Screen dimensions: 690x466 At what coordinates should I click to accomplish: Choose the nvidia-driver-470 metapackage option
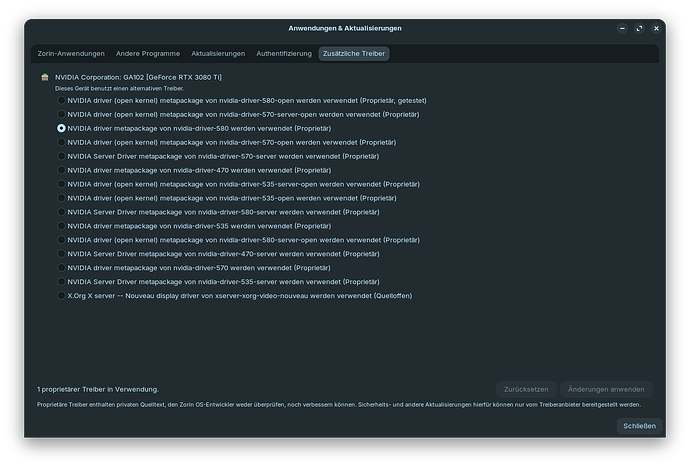pyautogui.click(x=62, y=170)
